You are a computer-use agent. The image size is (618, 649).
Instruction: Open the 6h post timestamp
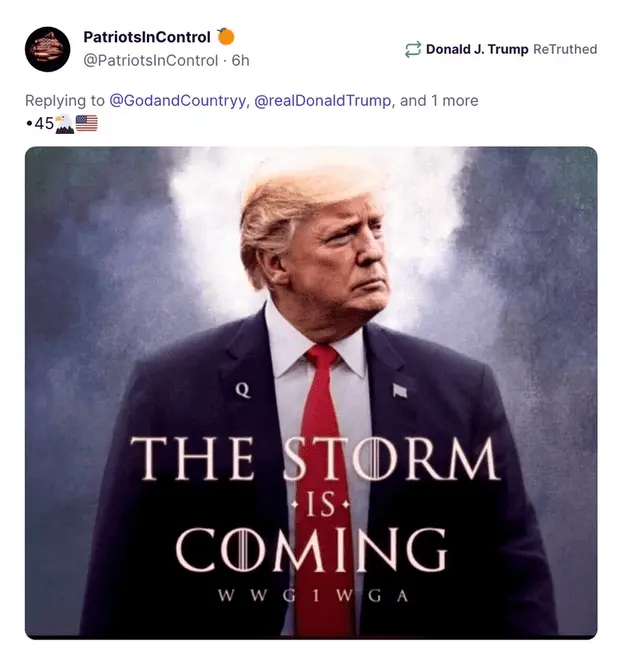coord(240,60)
